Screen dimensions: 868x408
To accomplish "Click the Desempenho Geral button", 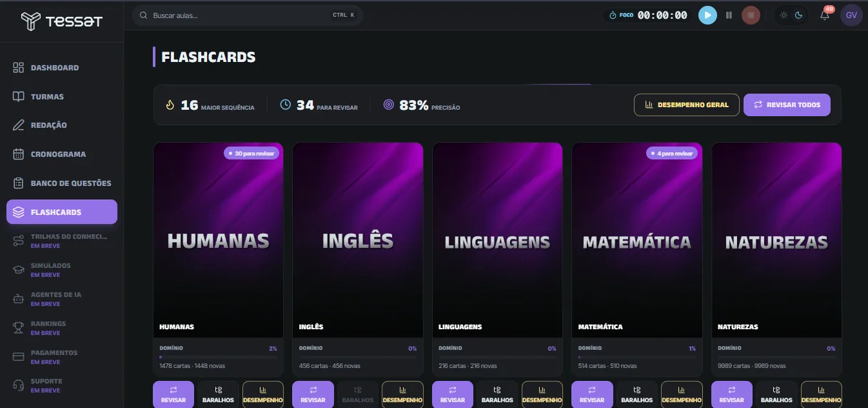I will pyautogui.click(x=687, y=105).
